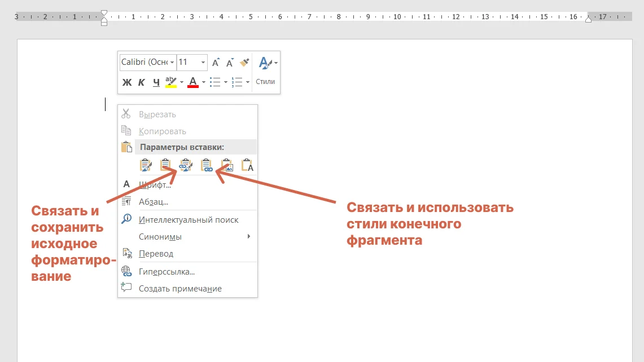Image resolution: width=644 pixels, height=362 pixels.
Task: Open the Calibri font name dropdown
Action: 172,63
